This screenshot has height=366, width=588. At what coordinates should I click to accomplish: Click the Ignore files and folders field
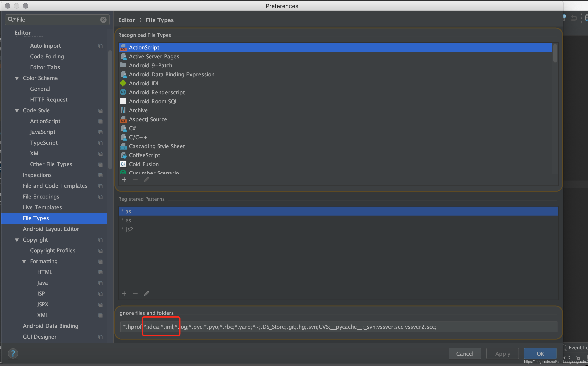(x=339, y=327)
